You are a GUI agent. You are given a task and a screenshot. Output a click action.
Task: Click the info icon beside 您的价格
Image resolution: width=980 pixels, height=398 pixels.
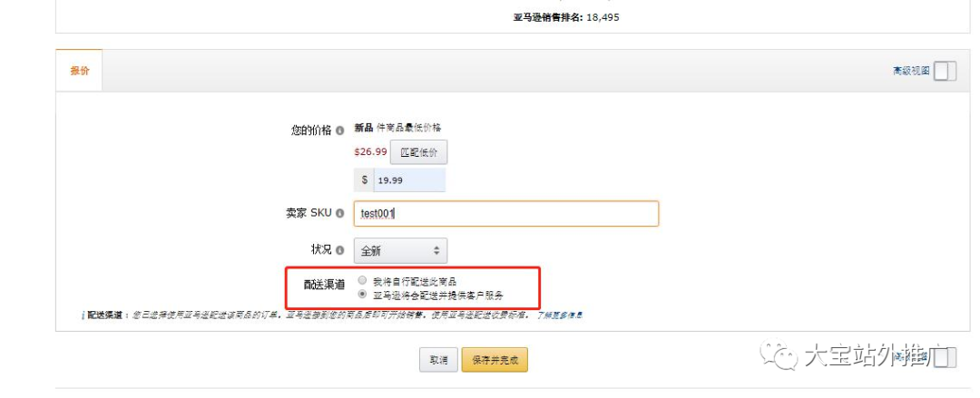click(x=339, y=131)
